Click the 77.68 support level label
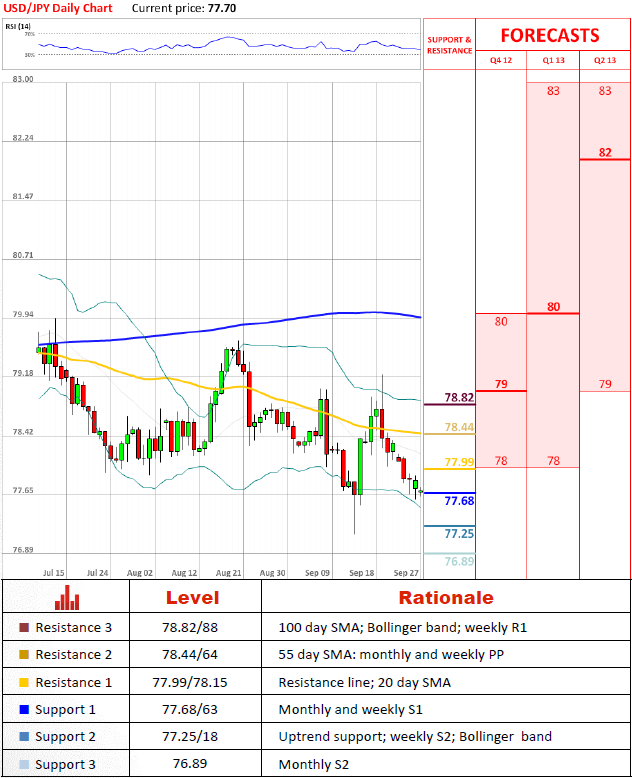Image resolution: width=632 pixels, height=778 pixels. coord(459,501)
